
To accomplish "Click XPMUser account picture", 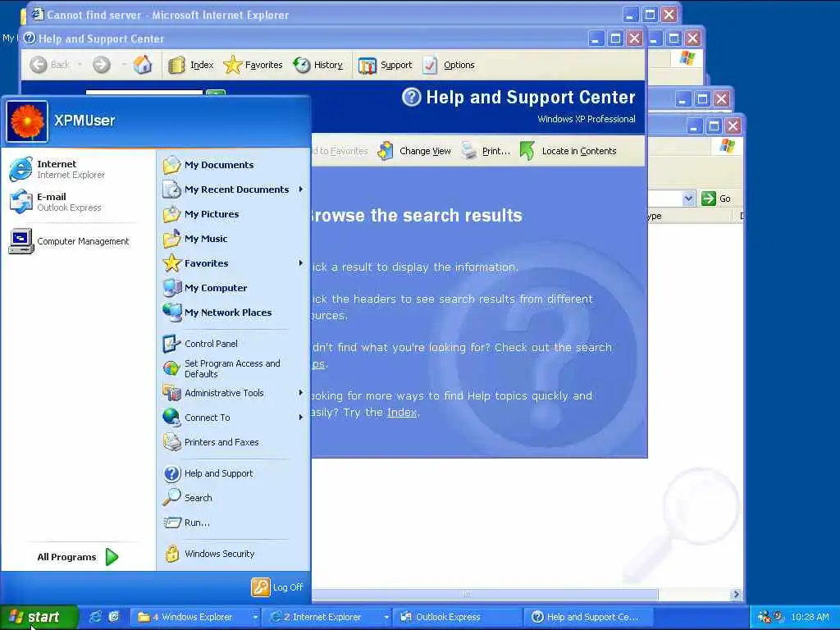I will [27, 121].
